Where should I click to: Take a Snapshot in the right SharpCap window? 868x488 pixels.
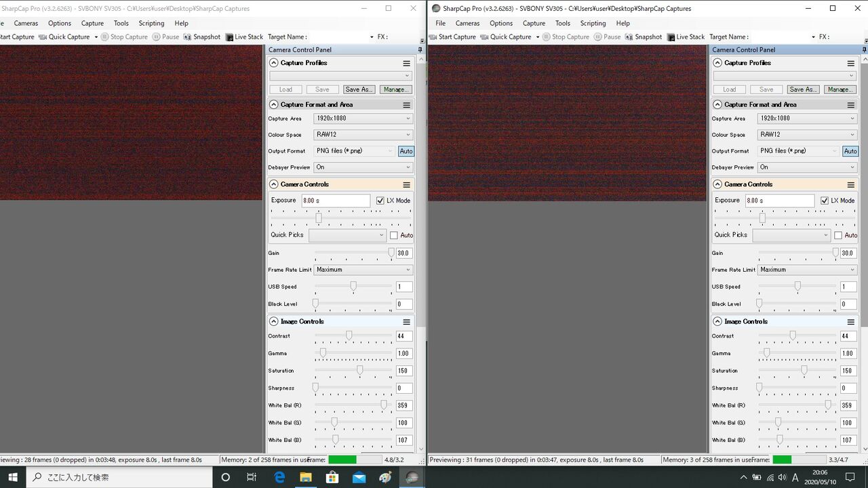(643, 37)
